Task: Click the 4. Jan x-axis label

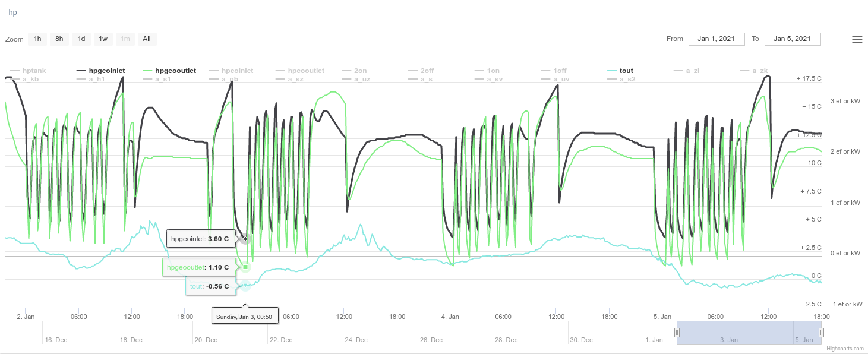Action: tap(450, 317)
